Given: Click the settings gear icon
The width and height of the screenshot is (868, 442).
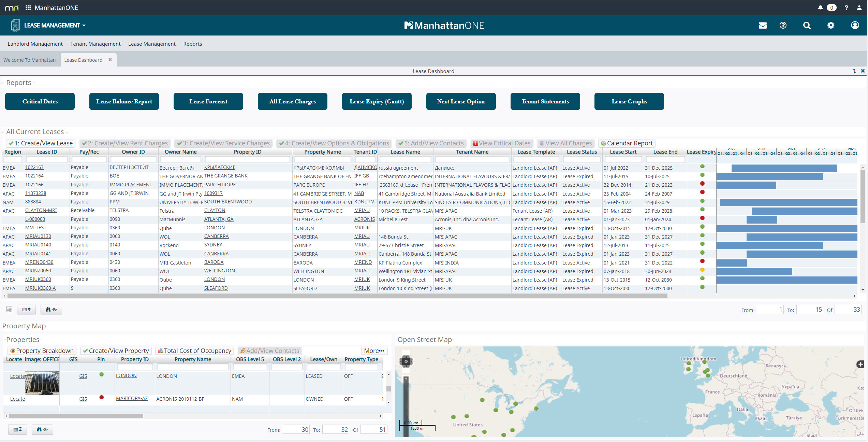Looking at the screenshot, I should (x=831, y=25).
